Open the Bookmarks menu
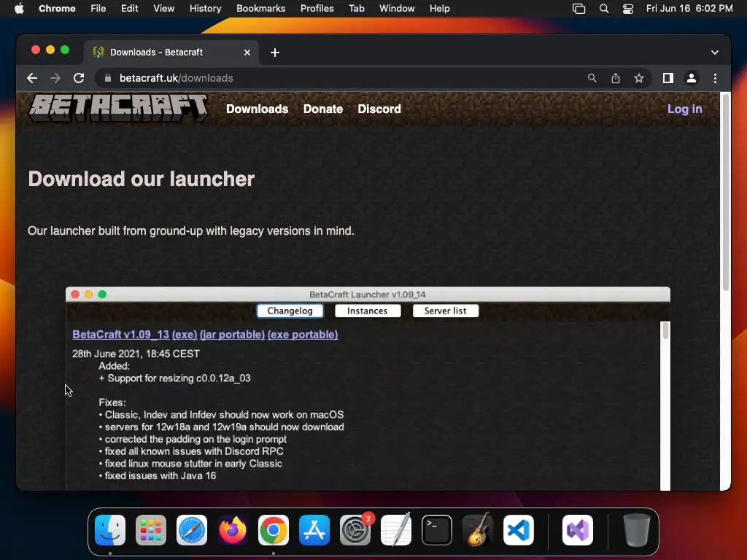The image size is (747, 560). (260, 9)
